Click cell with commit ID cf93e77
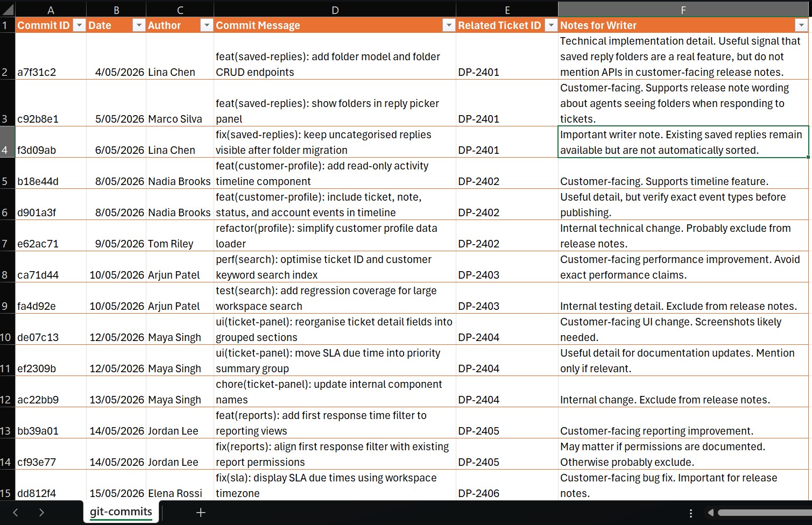812x525 pixels. (51, 454)
